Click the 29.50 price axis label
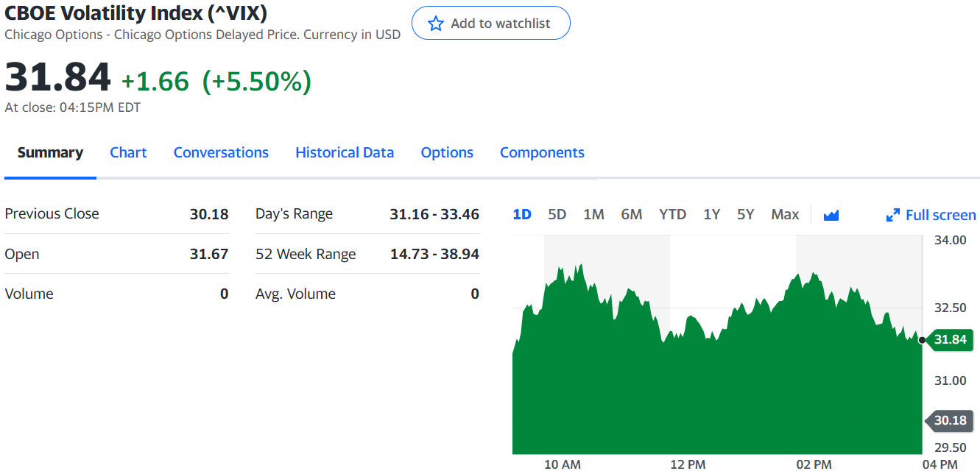 click(x=951, y=447)
